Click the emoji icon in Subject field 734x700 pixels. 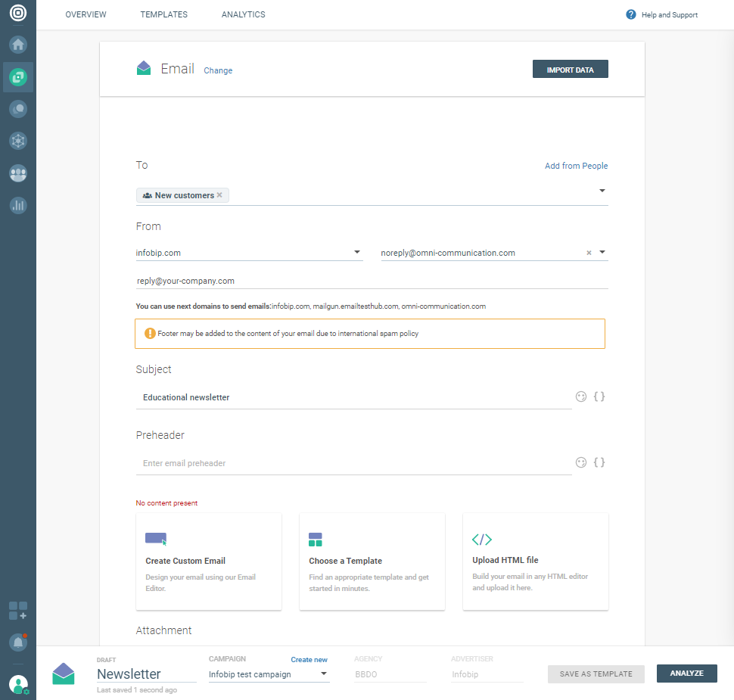coord(581,397)
